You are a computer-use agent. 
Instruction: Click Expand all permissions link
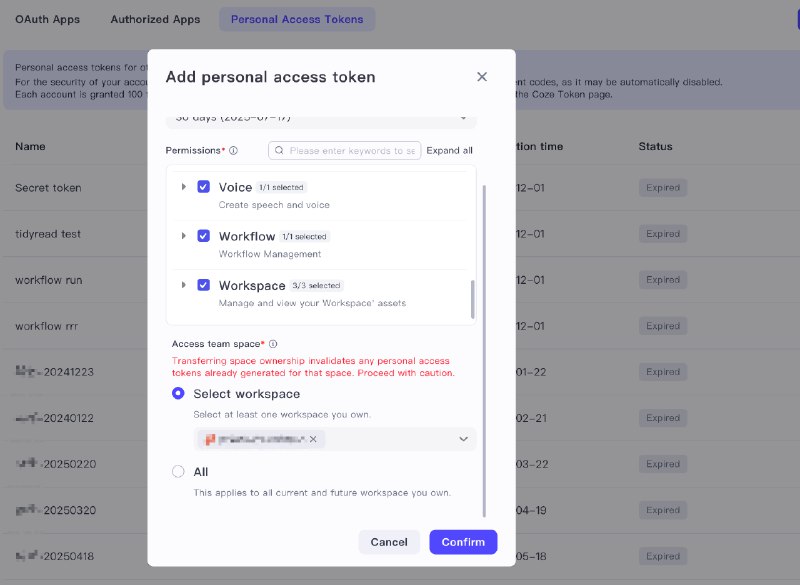(449, 150)
